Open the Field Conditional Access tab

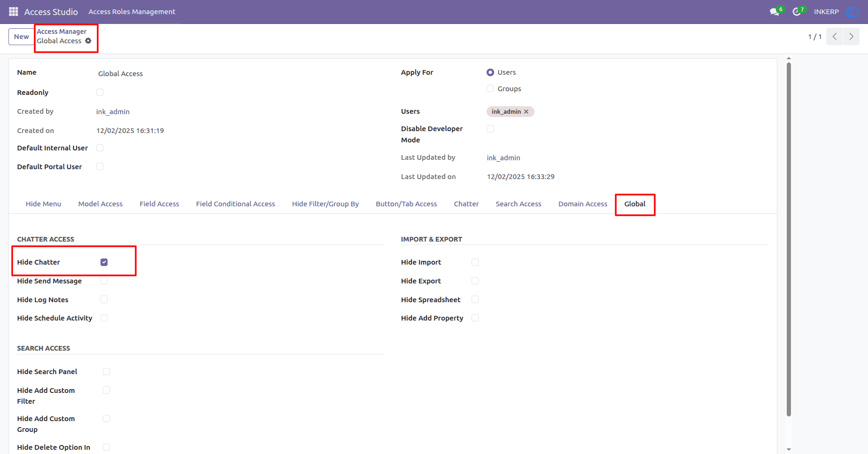236,204
